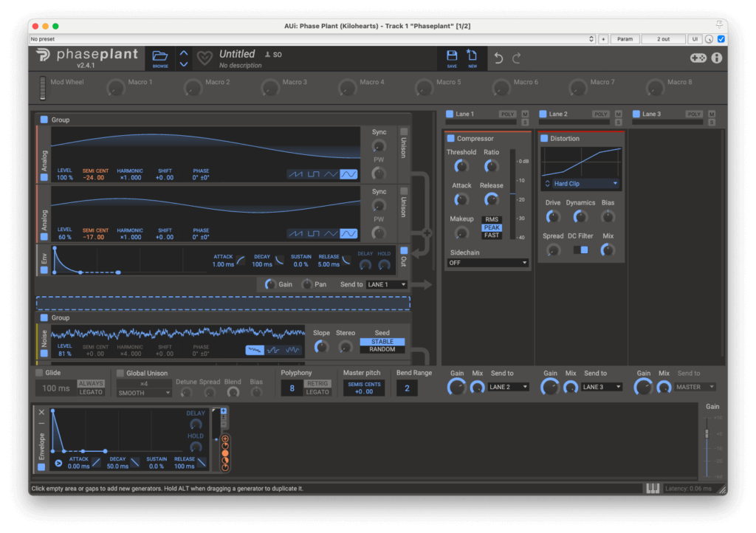The width and height of the screenshot is (756, 533).
Task: Select sawtooth waveform on the second Analog oscillator
Action: (295, 234)
